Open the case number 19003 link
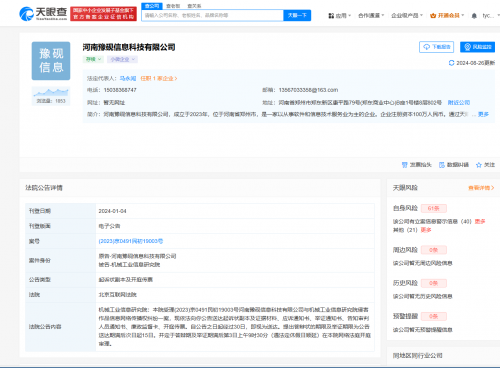500x368 pixels. point(131,241)
